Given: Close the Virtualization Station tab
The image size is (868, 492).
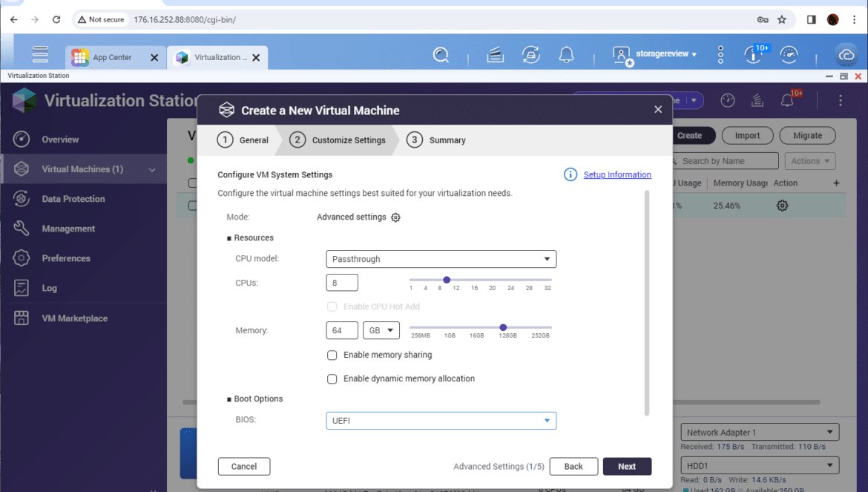Looking at the screenshot, I should tap(256, 58).
